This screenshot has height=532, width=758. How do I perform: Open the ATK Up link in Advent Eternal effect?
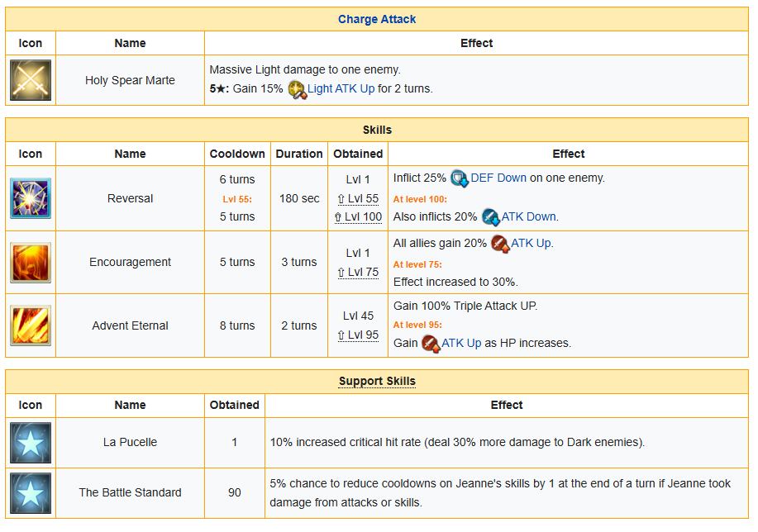[461, 343]
